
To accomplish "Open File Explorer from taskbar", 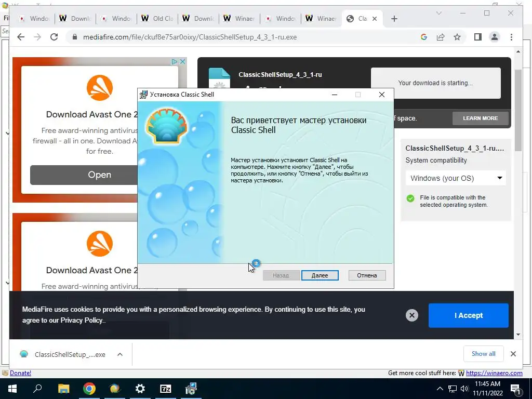I will [x=63, y=389].
